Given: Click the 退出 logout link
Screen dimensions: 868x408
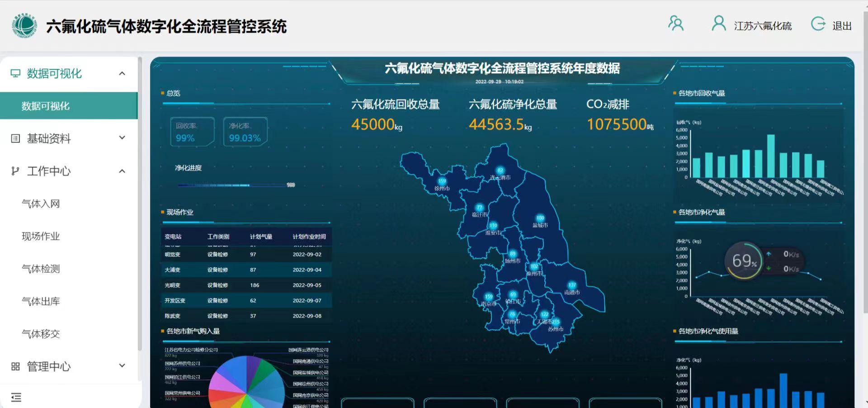Looking at the screenshot, I should click(842, 26).
